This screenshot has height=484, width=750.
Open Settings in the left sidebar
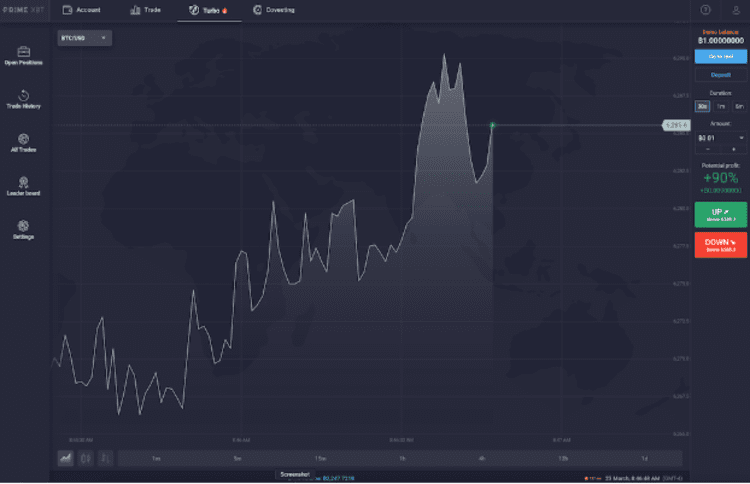(23, 229)
